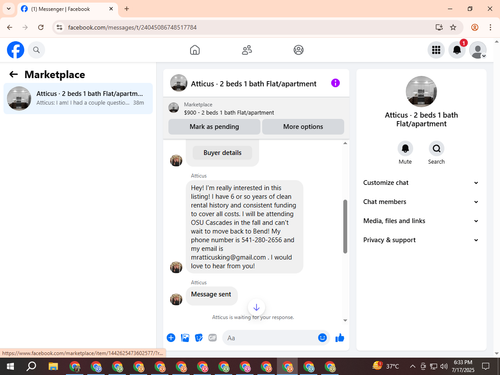Screen dimensions: 500x375
Task: Click the taskbar clock showing 6:33 PM
Action: pyautogui.click(x=463, y=366)
